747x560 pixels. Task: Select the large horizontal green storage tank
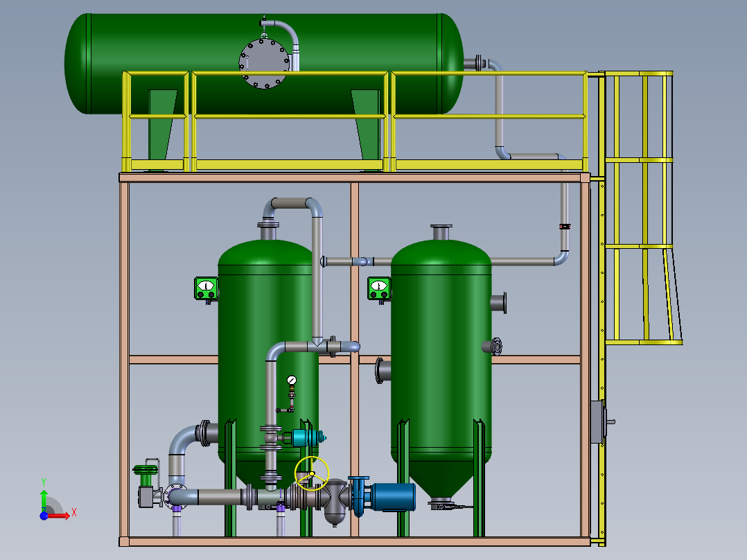click(263, 64)
